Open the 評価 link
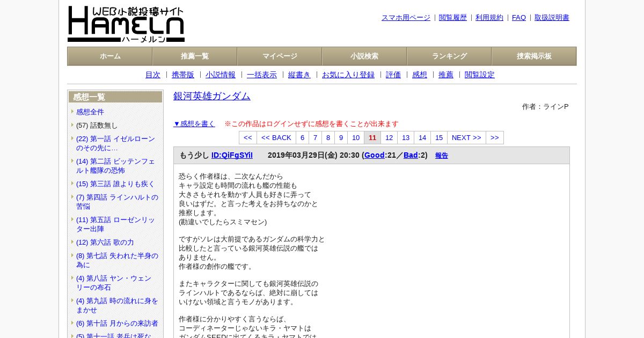The height and width of the screenshot is (338, 644). pos(393,75)
